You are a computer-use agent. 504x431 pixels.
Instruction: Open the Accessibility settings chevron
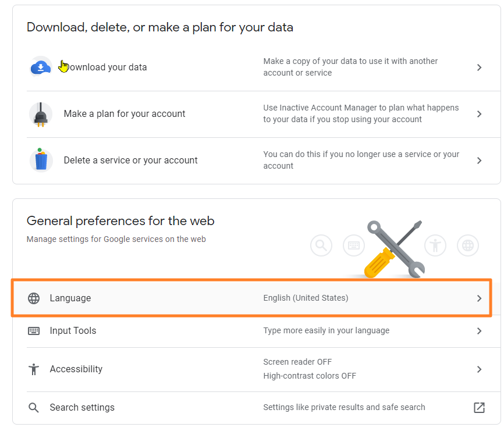point(479,369)
